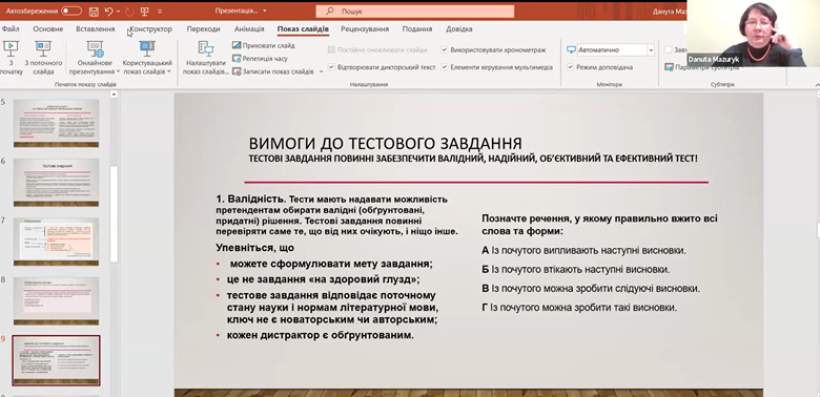Select slide 7 thumbnail

56,242
